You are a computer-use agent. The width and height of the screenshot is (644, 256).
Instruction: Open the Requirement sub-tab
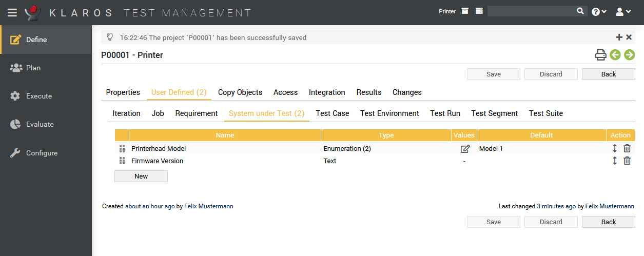[197, 113]
